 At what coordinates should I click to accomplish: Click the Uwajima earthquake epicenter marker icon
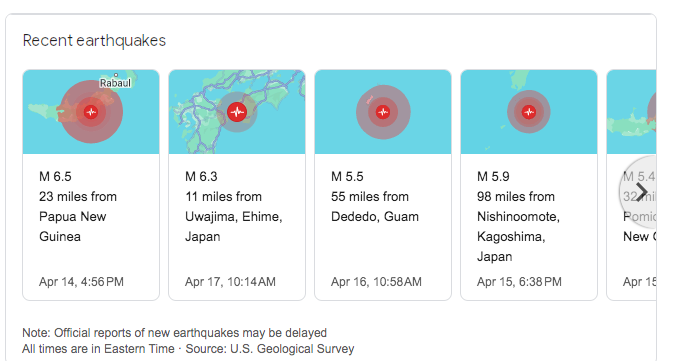coord(237,112)
